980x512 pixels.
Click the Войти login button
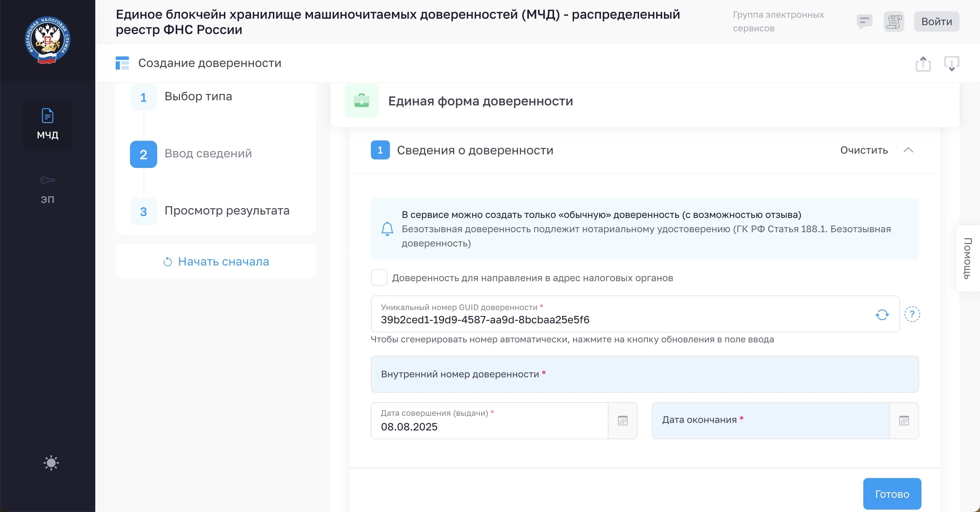click(936, 21)
